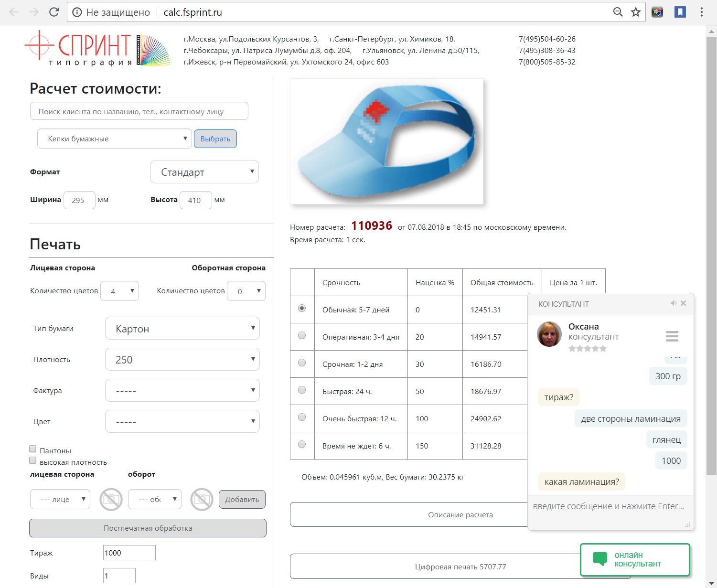Image resolution: width=717 pixels, height=588 pixels.
Task: Close the Консультант chat widget
Action: pyautogui.click(x=684, y=303)
